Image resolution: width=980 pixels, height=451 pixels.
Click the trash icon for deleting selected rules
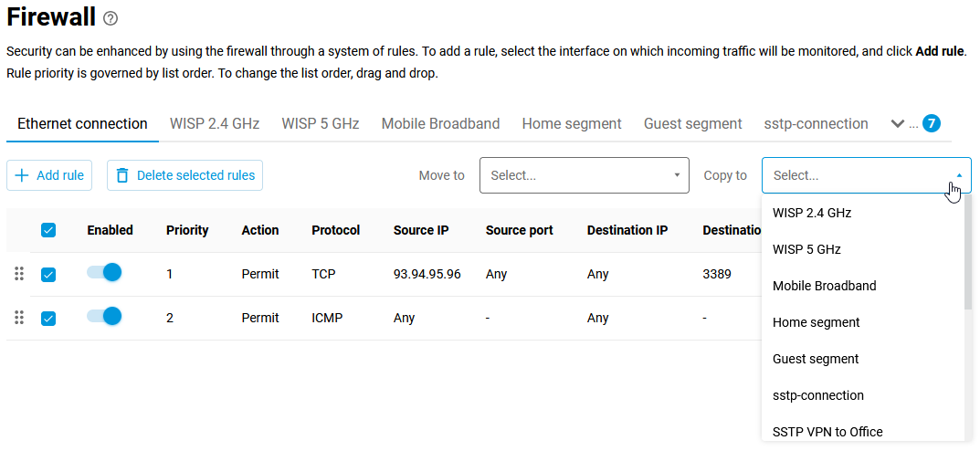pos(122,175)
